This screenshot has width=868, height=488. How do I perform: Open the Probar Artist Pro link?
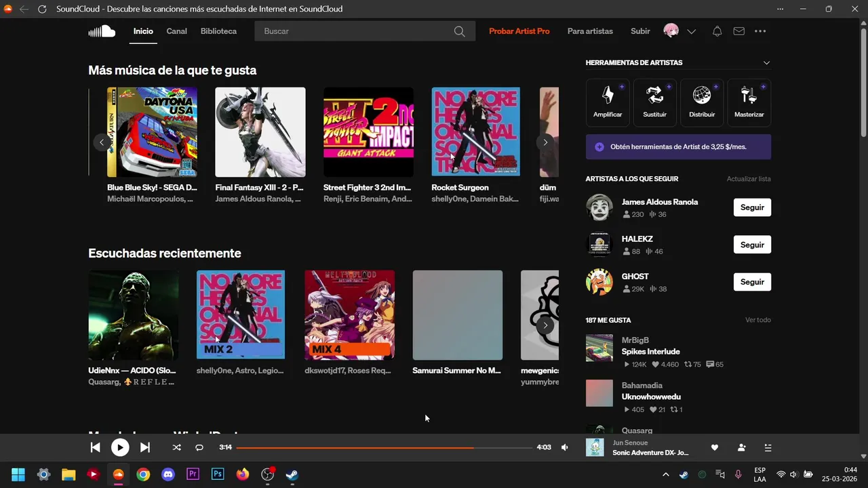pyautogui.click(x=519, y=31)
